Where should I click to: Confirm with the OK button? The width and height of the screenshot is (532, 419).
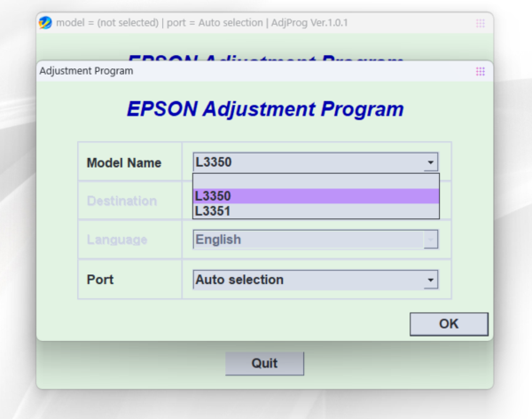coord(449,324)
